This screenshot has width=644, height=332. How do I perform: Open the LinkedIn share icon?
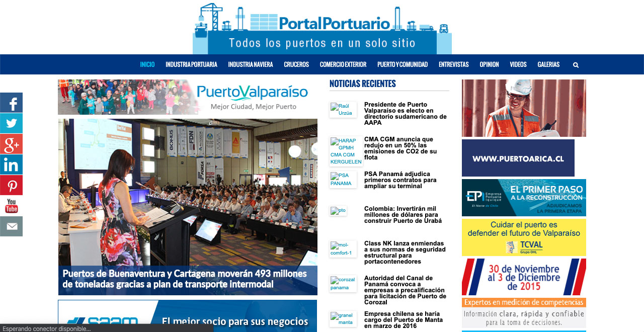click(11, 164)
